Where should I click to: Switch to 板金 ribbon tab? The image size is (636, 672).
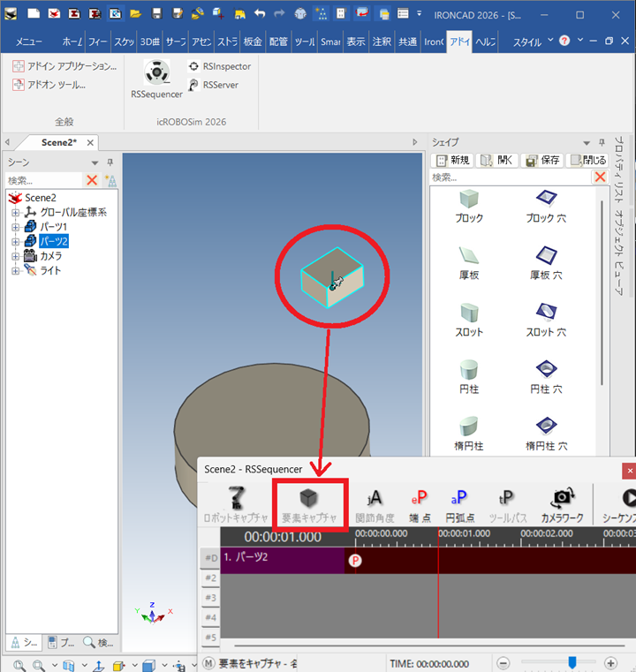(x=253, y=42)
